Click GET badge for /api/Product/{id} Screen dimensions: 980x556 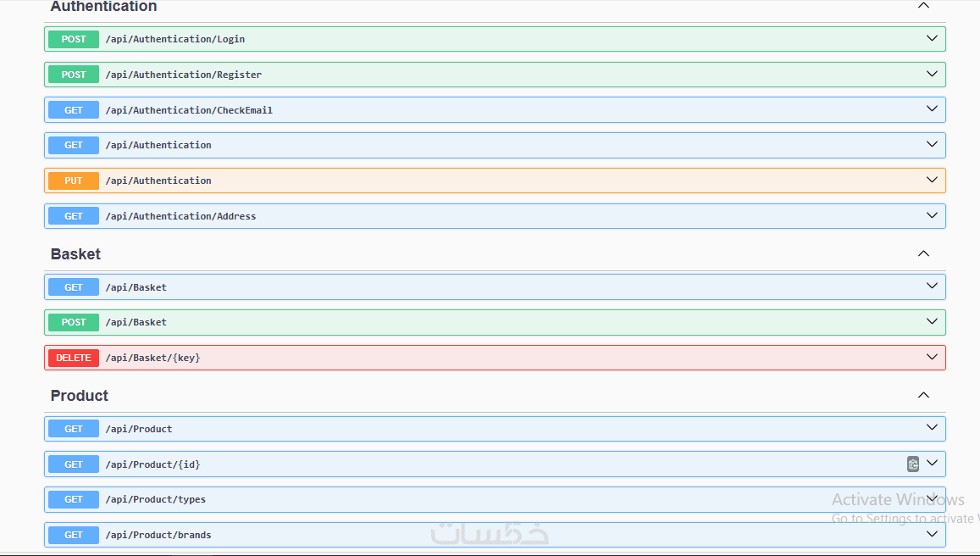[x=74, y=464]
